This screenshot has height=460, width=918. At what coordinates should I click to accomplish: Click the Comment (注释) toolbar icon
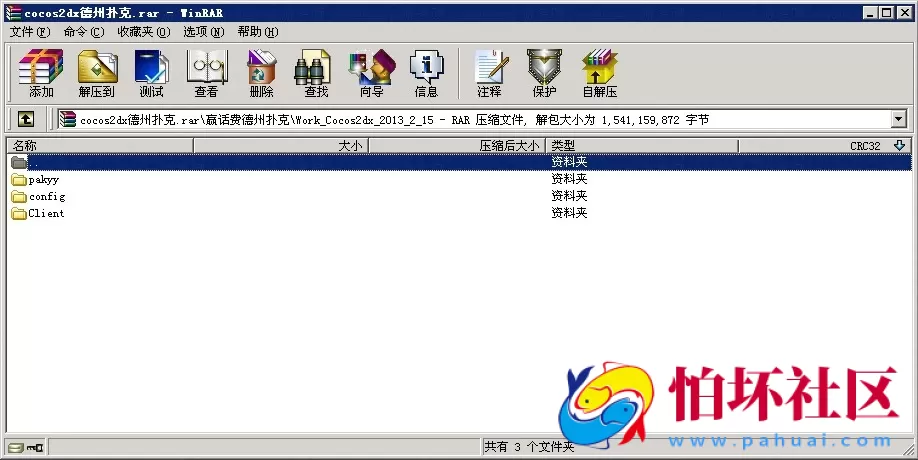[489, 73]
